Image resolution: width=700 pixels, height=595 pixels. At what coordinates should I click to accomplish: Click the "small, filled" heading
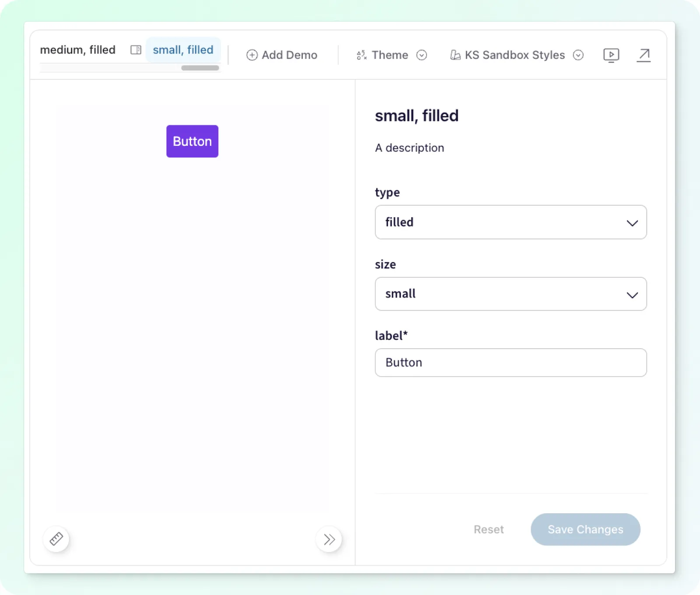pos(416,116)
